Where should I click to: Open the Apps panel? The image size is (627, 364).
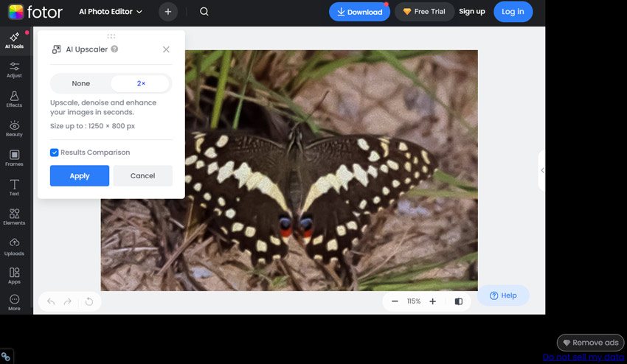(x=15, y=276)
